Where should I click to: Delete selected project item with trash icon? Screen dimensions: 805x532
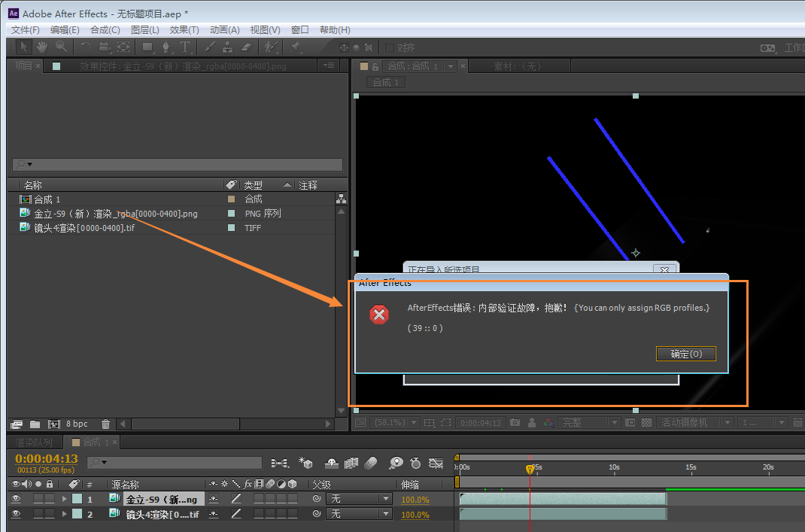tap(106, 424)
